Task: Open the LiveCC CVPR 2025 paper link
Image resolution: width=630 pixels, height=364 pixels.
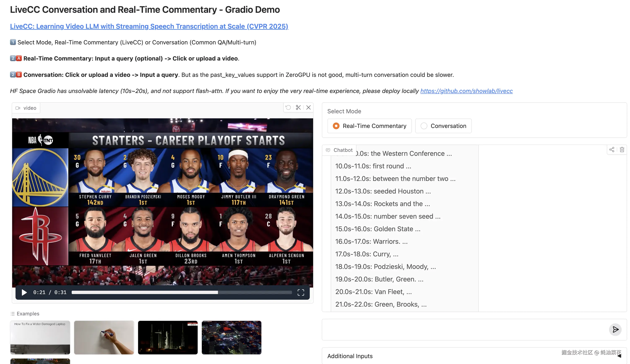Action: (x=149, y=26)
